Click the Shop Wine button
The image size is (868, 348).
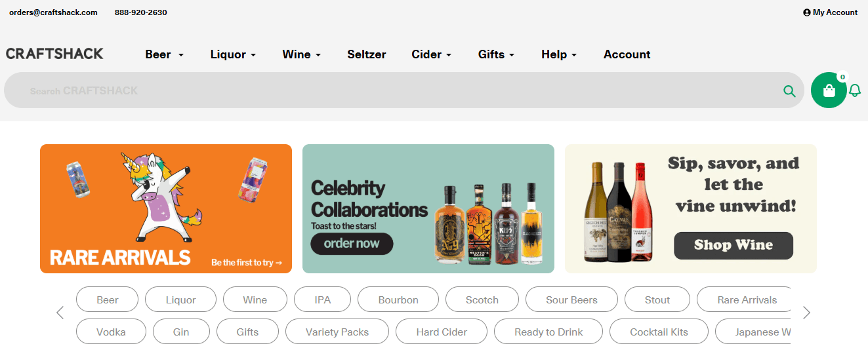tap(734, 245)
